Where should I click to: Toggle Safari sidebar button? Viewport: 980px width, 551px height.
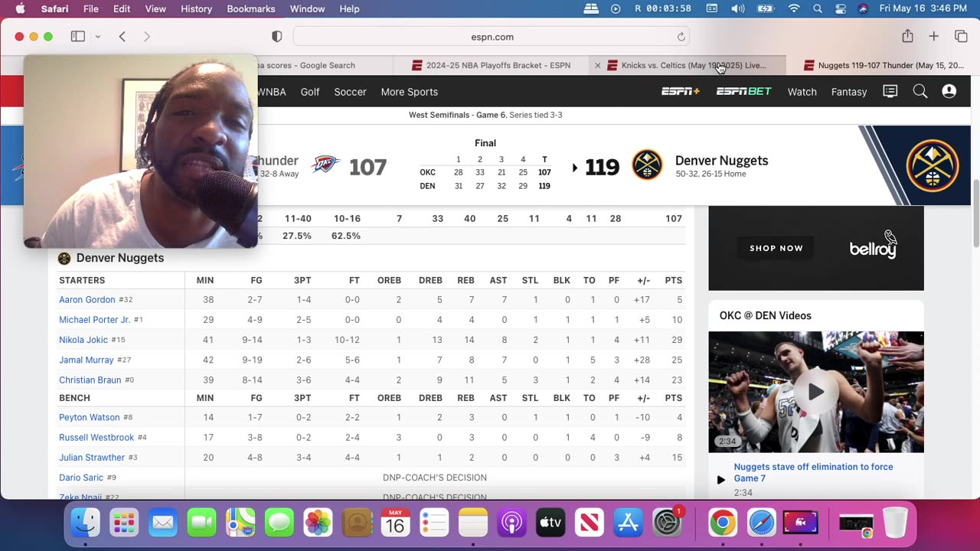(x=77, y=37)
